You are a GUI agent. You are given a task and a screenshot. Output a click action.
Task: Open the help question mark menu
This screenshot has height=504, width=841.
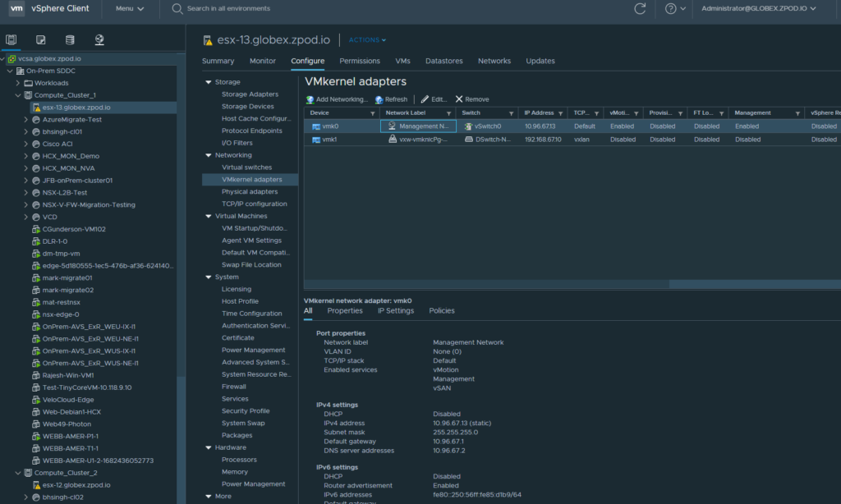[x=675, y=8]
